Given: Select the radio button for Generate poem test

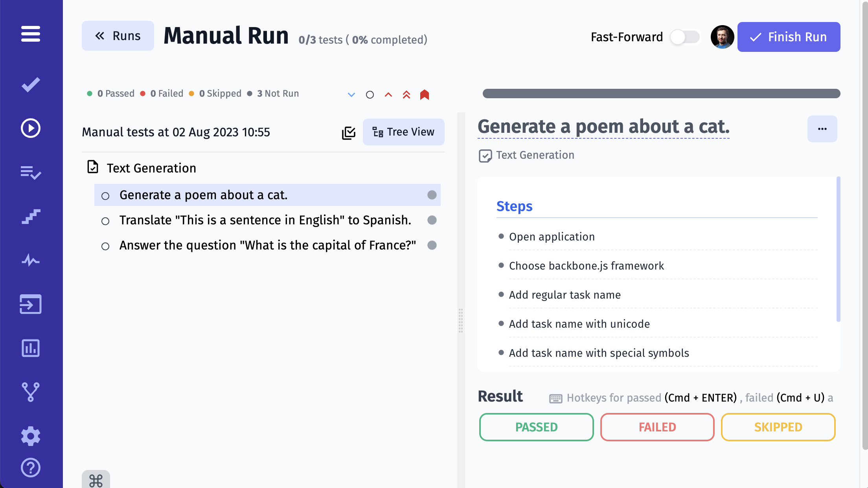Looking at the screenshot, I should (105, 195).
